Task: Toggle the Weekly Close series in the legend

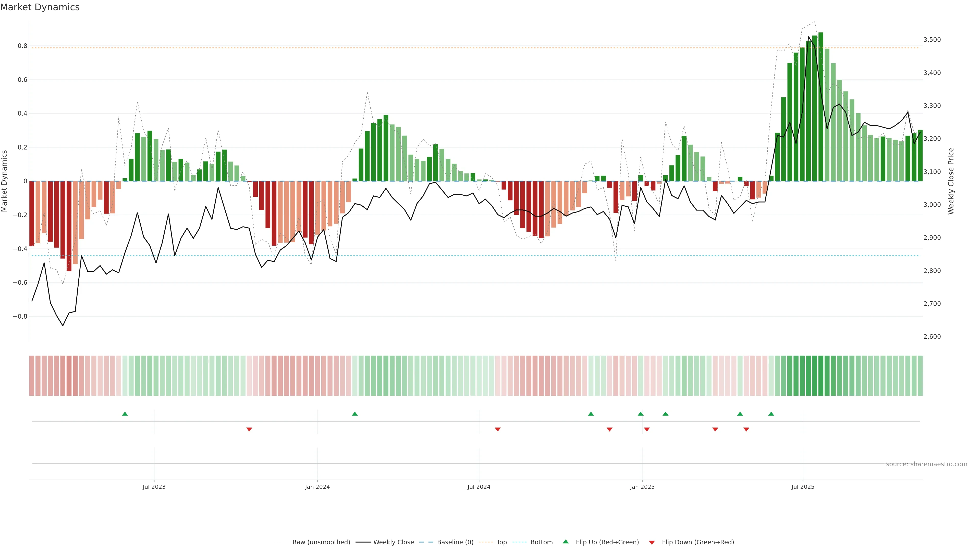Action: click(x=393, y=542)
